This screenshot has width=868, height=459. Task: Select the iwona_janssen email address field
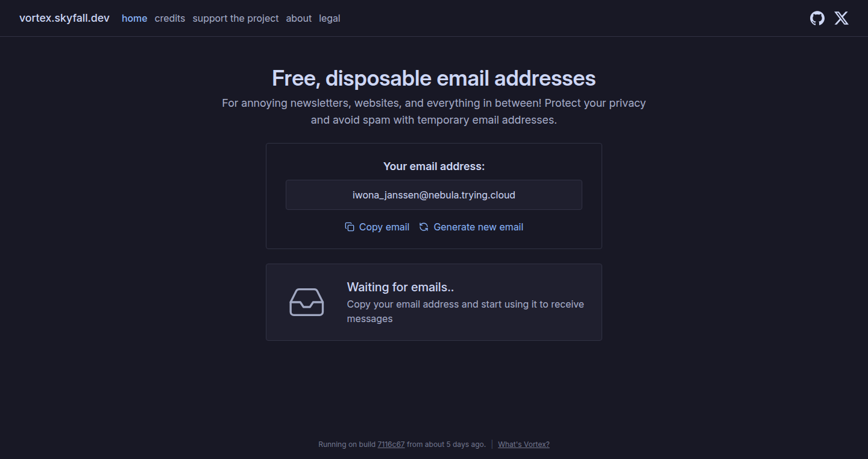pyautogui.click(x=434, y=195)
